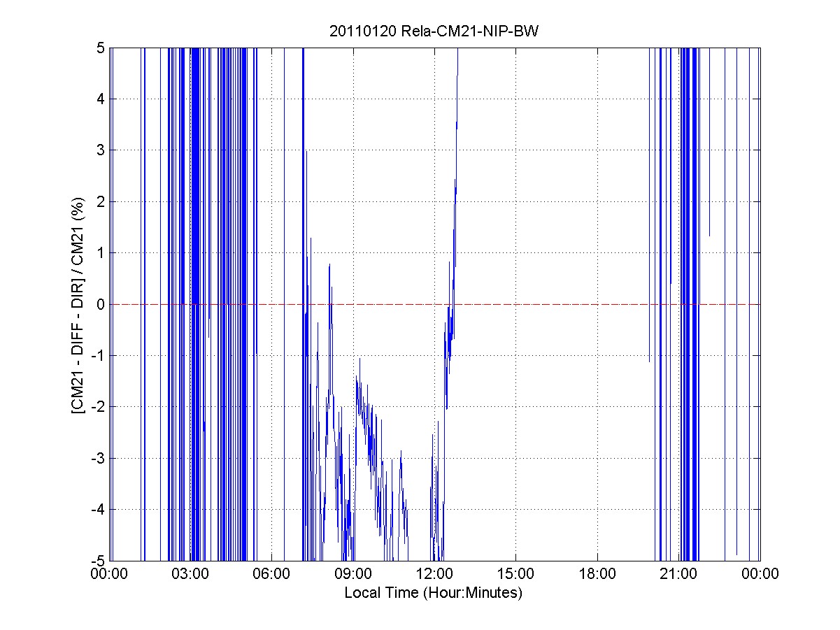This screenshot has width=840, height=630.
Task: Click the 09:00 time tick label
Action: 353,574
